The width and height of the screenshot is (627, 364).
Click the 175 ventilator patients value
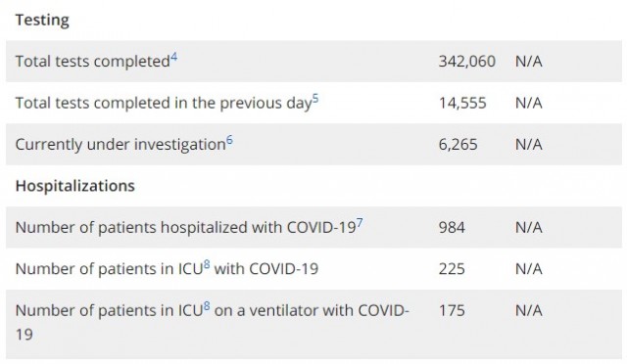pyautogui.click(x=452, y=310)
